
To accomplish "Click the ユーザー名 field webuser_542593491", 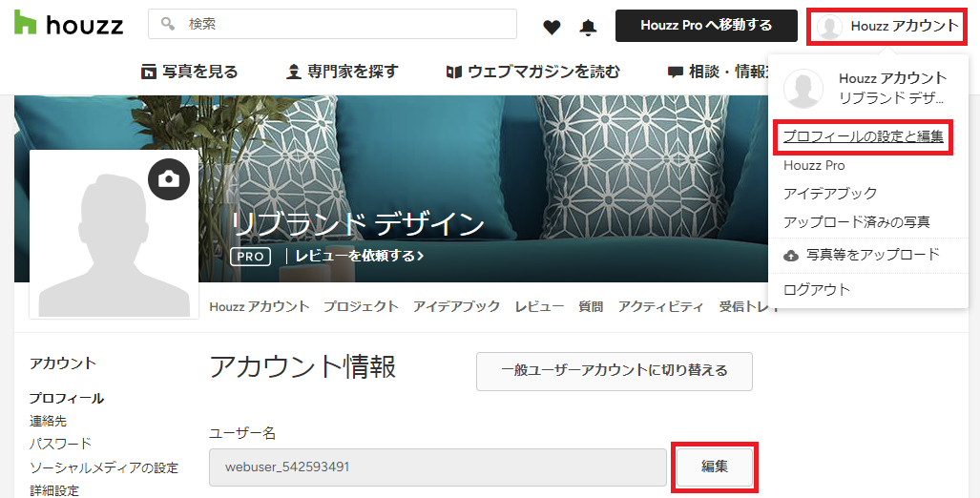I will click(437, 467).
